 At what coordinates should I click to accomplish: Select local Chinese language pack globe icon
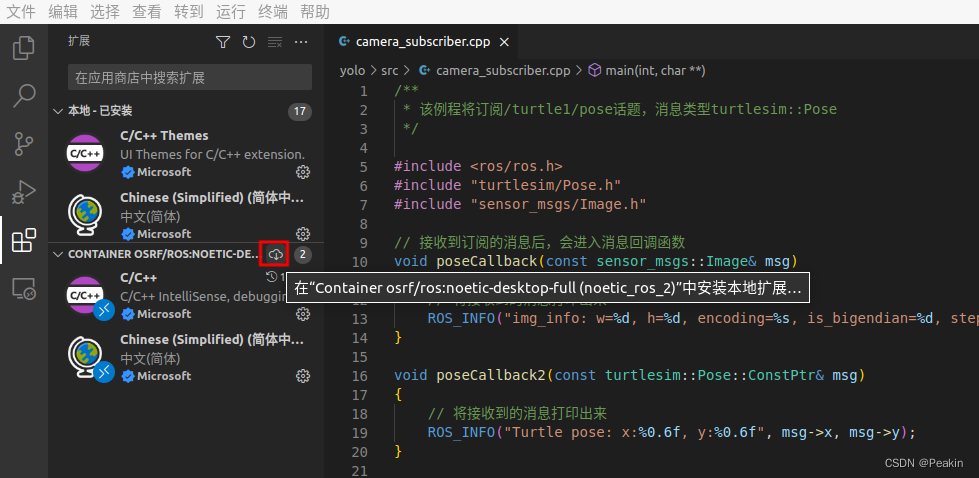pos(85,215)
